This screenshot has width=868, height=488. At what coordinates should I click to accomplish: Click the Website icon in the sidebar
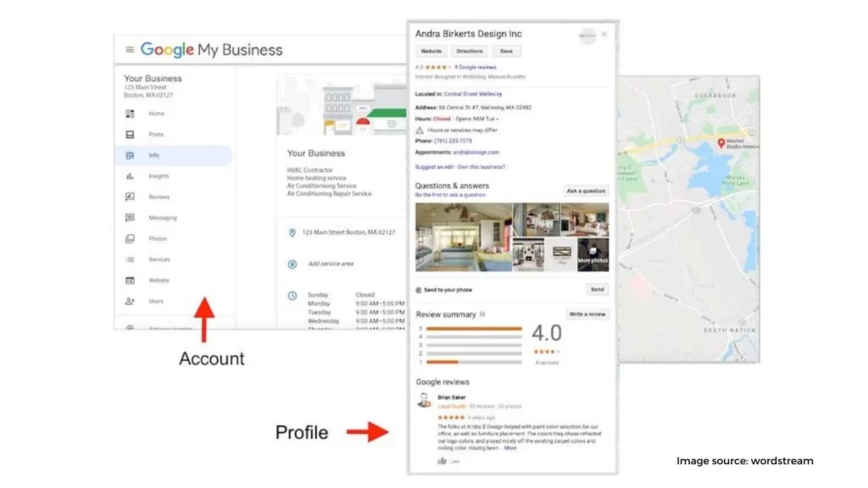[x=130, y=280]
